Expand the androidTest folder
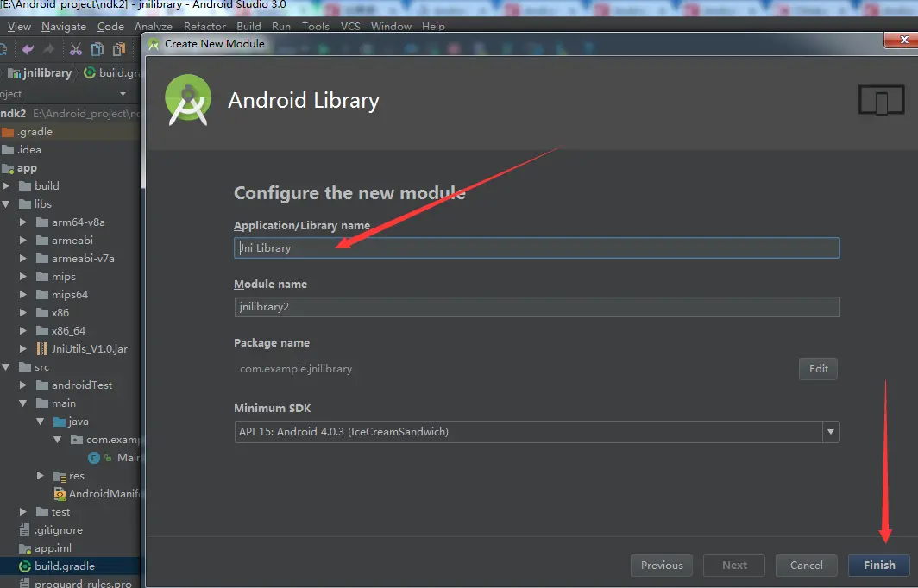Viewport: 918px width, 588px height. click(22, 385)
